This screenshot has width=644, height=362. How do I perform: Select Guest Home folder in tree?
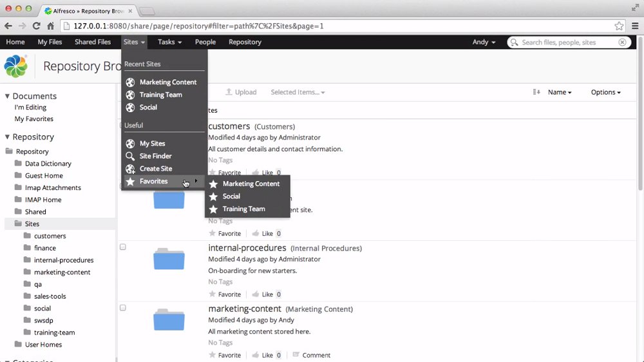pos(44,175)
